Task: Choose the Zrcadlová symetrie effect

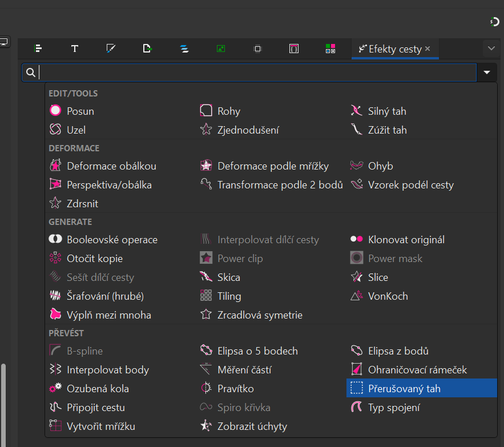Action: pyautogui.click(x=260, y=315)
